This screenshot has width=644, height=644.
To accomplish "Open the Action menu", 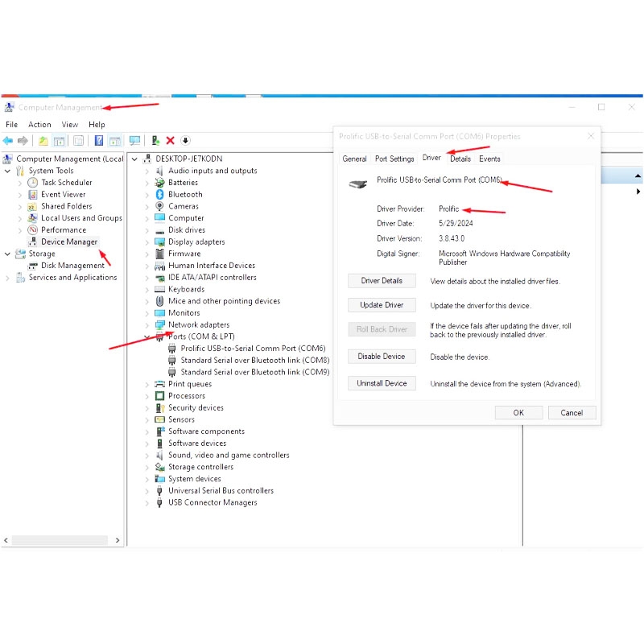I will tap(39, 125).
